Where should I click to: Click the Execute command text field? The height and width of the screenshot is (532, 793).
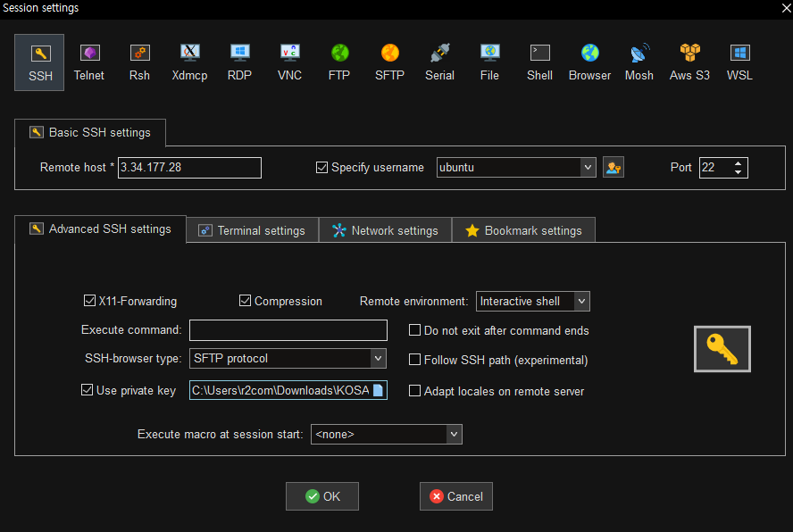click(288, 330)
